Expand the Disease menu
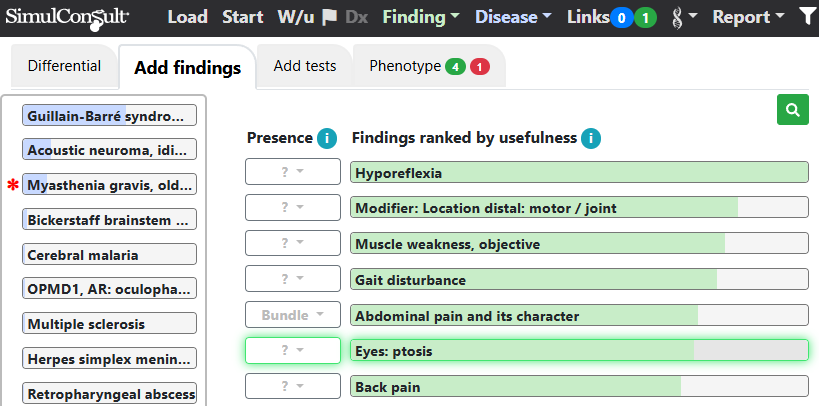This screenshot has width=819, height=406. coord(513,17)
